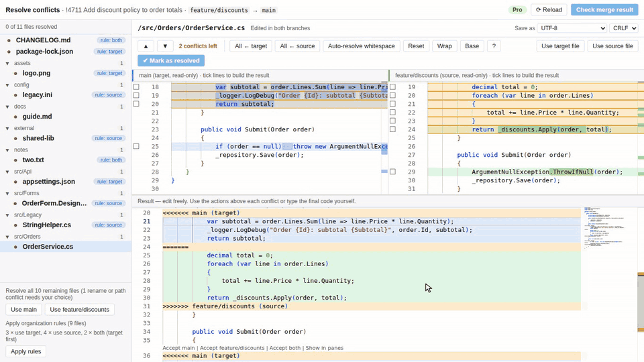Accept all changes from source
This screenshot has height=362, width=644.
coord(297,46)
